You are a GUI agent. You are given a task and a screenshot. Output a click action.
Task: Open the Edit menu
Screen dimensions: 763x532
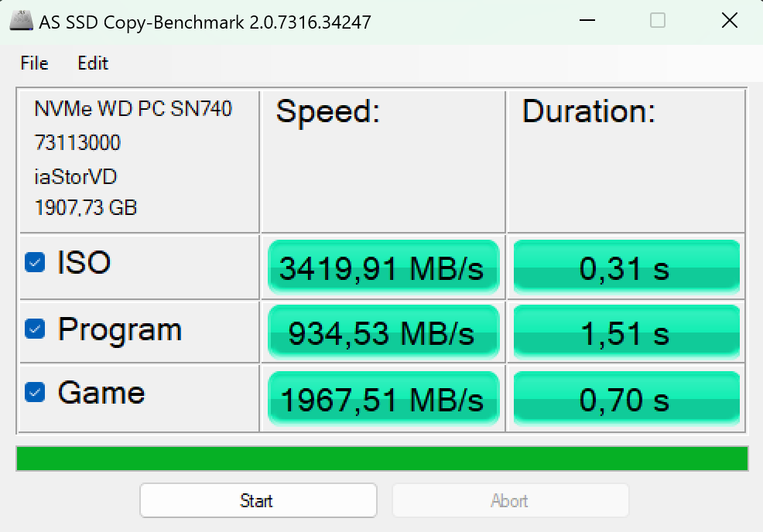click(92, 63)
